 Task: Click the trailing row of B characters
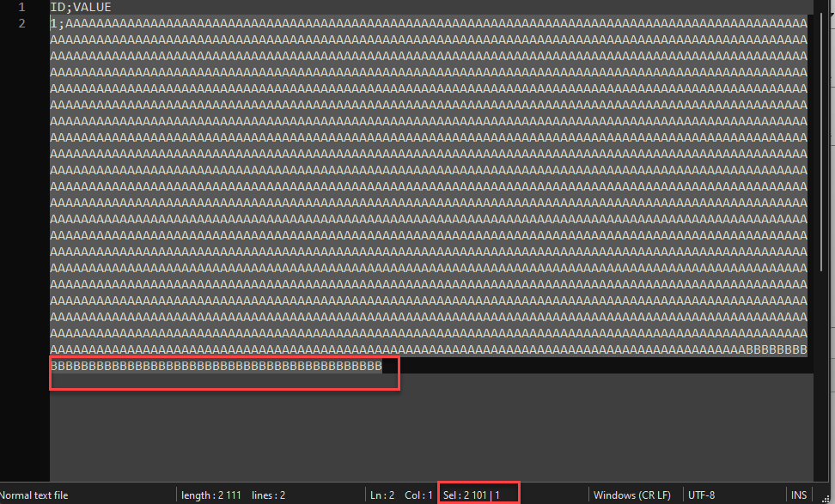[x=216, y=366]
